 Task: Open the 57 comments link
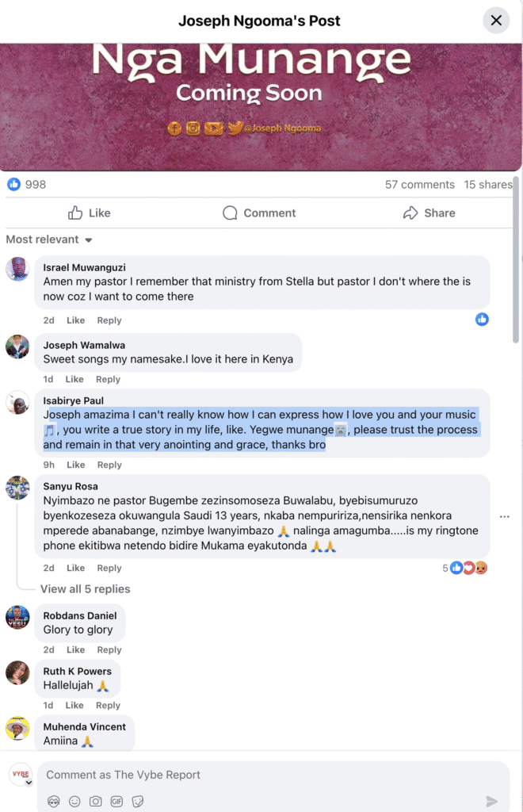point(419,185)
